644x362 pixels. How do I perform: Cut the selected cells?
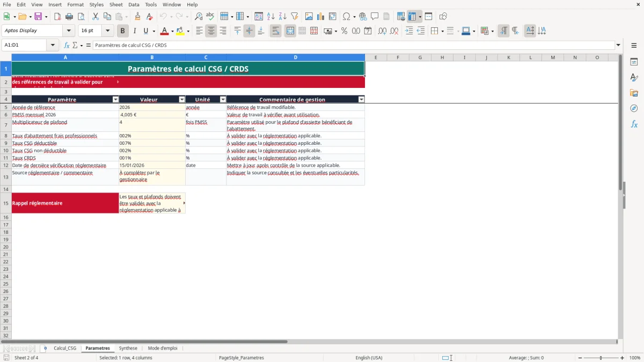(96, 17)
